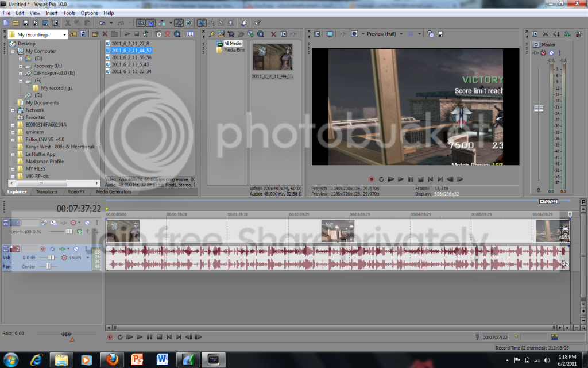Open the Options menu
This screenshot has height=368, width=588.
click(x=89, y=13)
